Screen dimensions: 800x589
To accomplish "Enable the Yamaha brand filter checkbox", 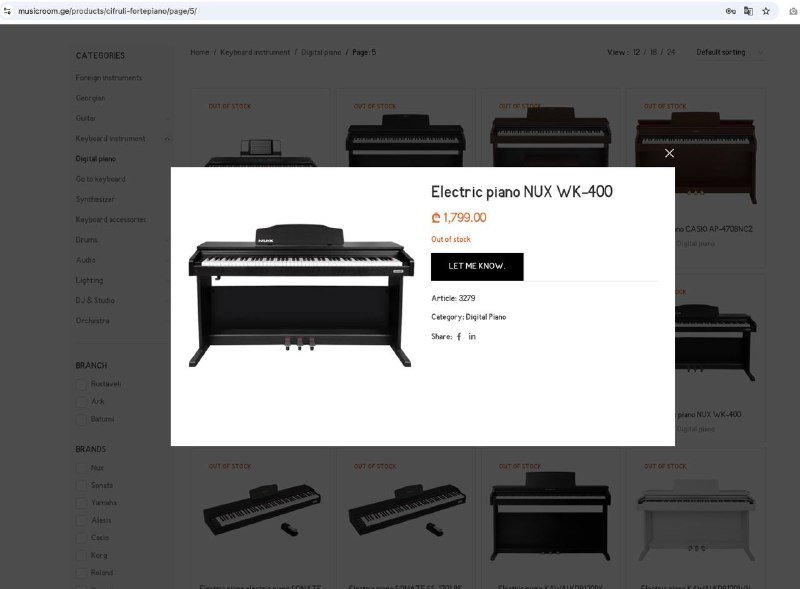I will point(81,503).
